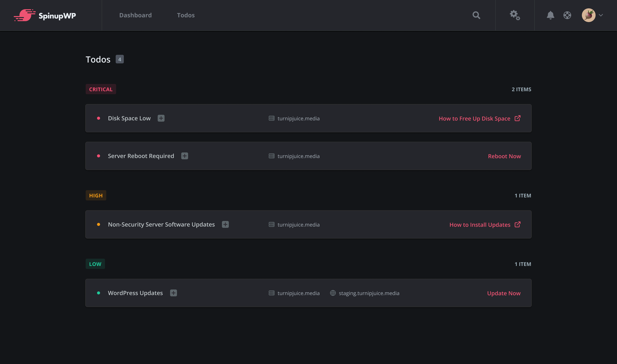Expand Non-Security Server Software Updates details
Image resolution: width=617 pixels, height=364 pixels.
click(x=225, y=224)
